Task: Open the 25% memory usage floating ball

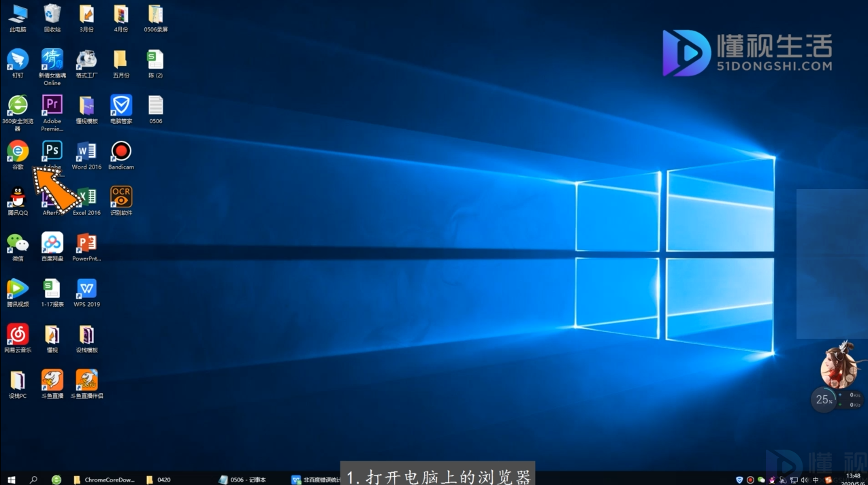Action: click(x=824, y=399)
